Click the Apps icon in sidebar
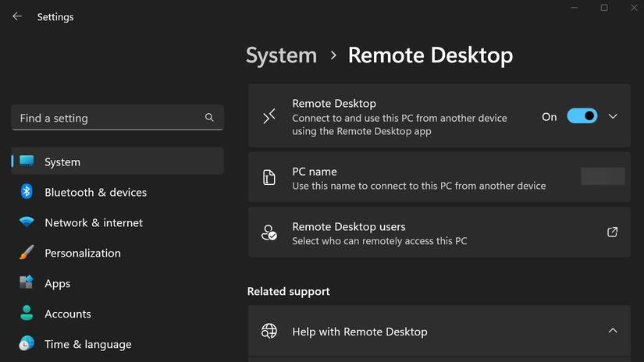This screenshot has width=644, height=362. pos(27,283)
